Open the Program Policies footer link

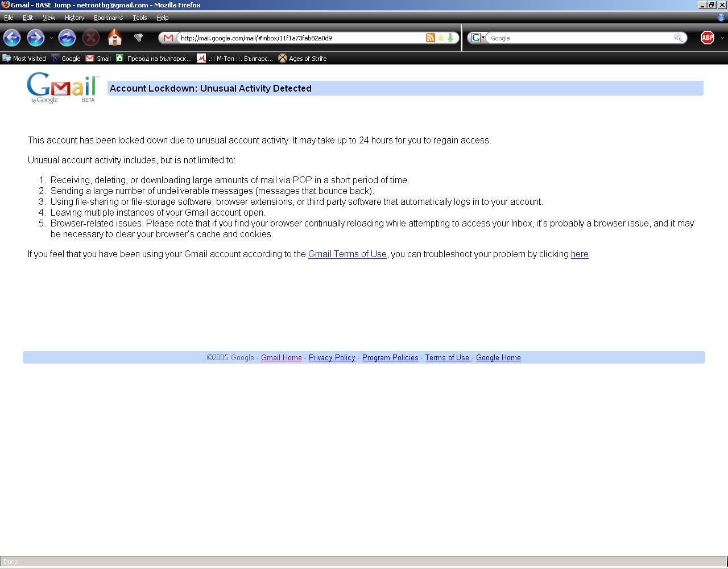click(390, 357)
